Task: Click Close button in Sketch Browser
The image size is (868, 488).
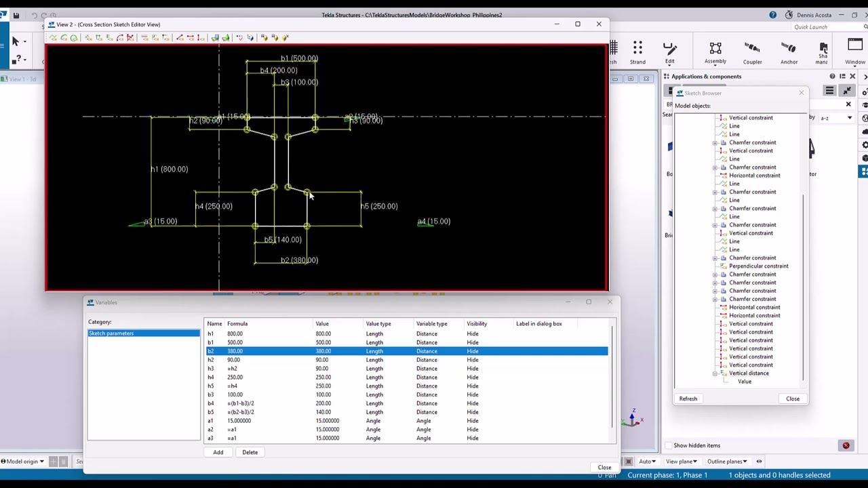Action: point(793,399)
